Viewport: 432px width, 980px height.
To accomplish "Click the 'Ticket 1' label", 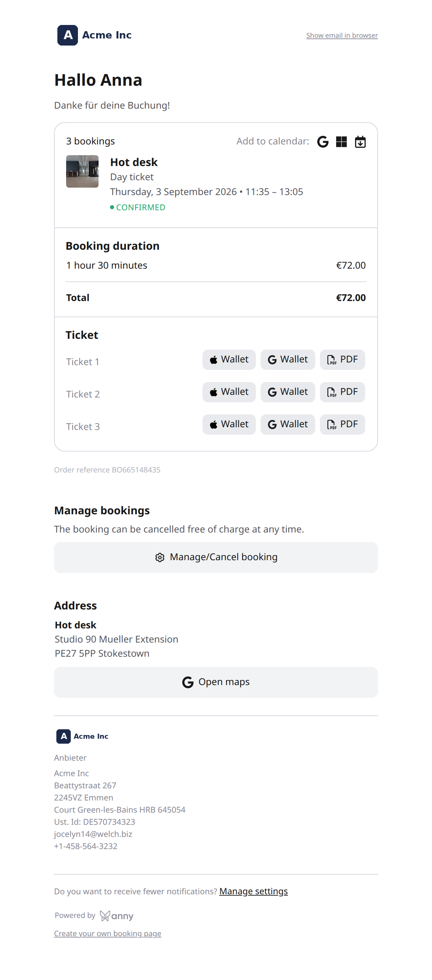I will pyautogui.click(x=83, y=362).
